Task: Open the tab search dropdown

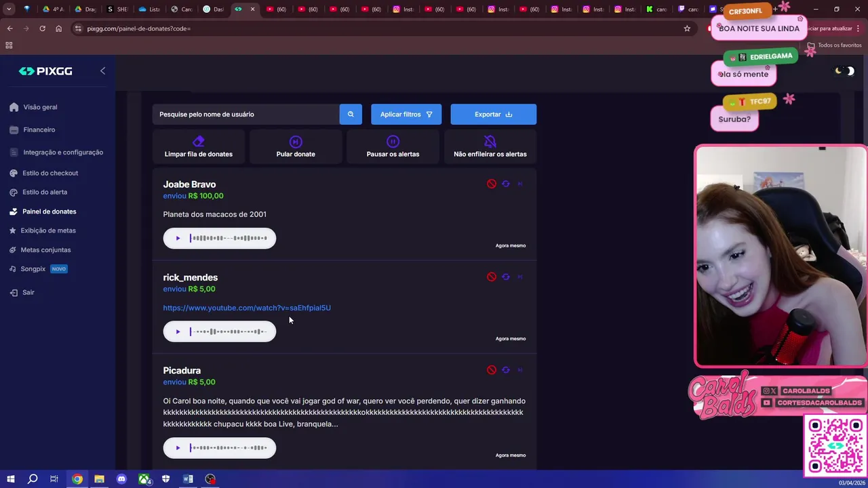Action: pos(9,9)
